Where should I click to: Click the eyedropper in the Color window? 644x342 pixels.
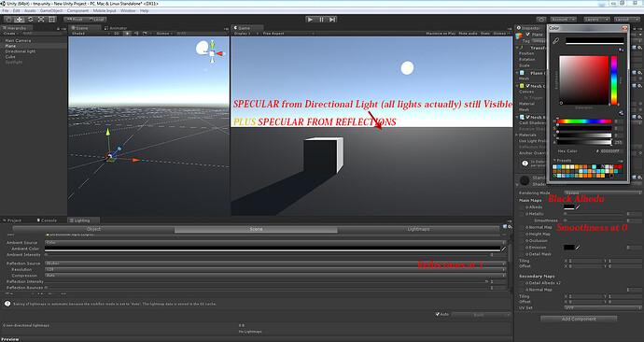555,41
